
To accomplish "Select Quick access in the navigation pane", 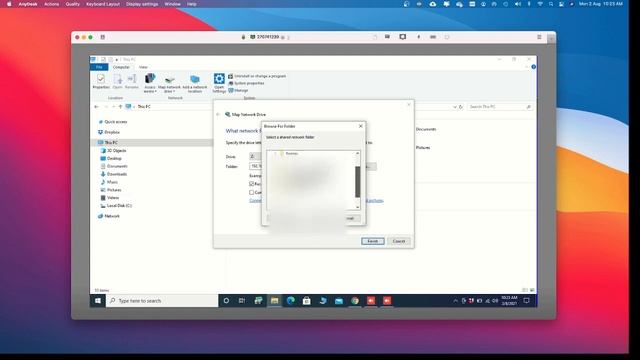I will point(113,122).
